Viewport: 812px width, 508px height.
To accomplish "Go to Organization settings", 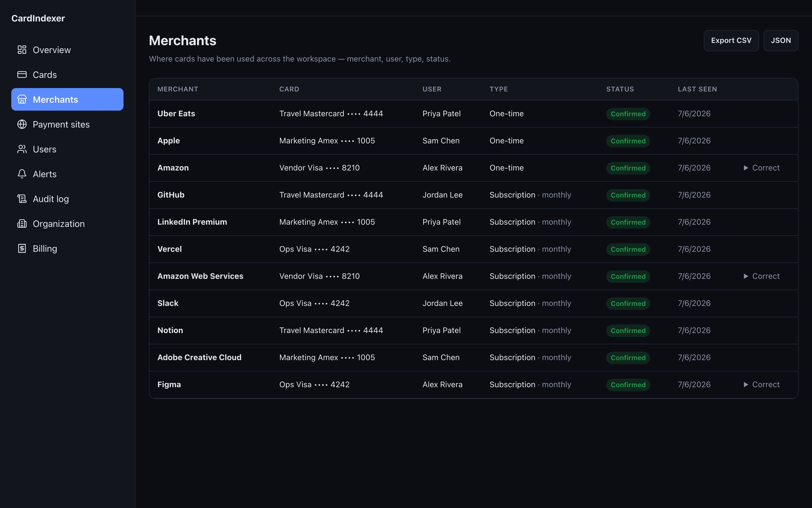I will pyautogui.click(x=67, y=224).
